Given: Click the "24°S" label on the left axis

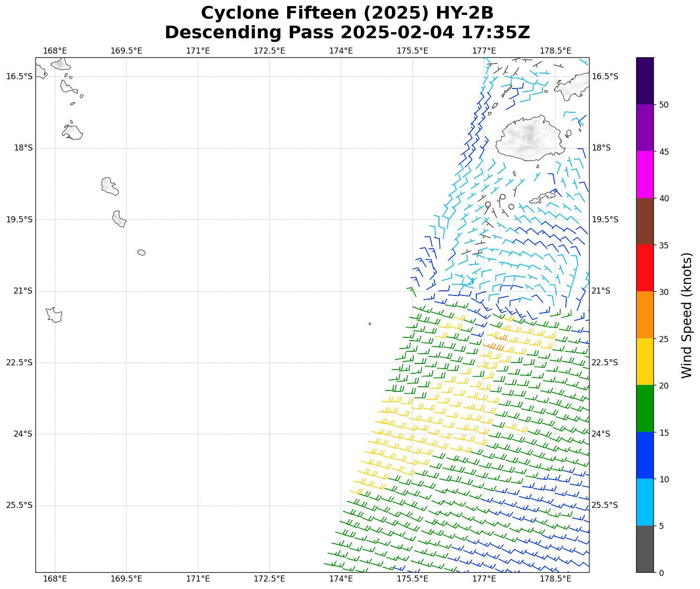Looking at the screenshot, I should [x=23, y=434].
